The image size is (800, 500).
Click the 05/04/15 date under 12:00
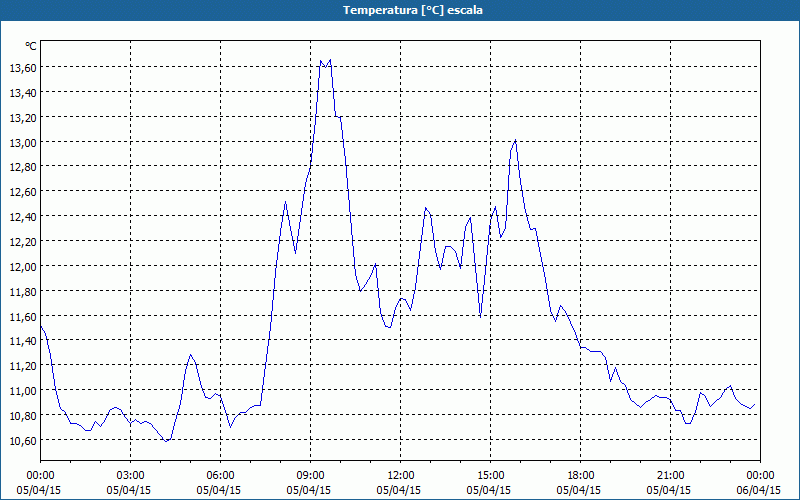[x=399, y=490]
